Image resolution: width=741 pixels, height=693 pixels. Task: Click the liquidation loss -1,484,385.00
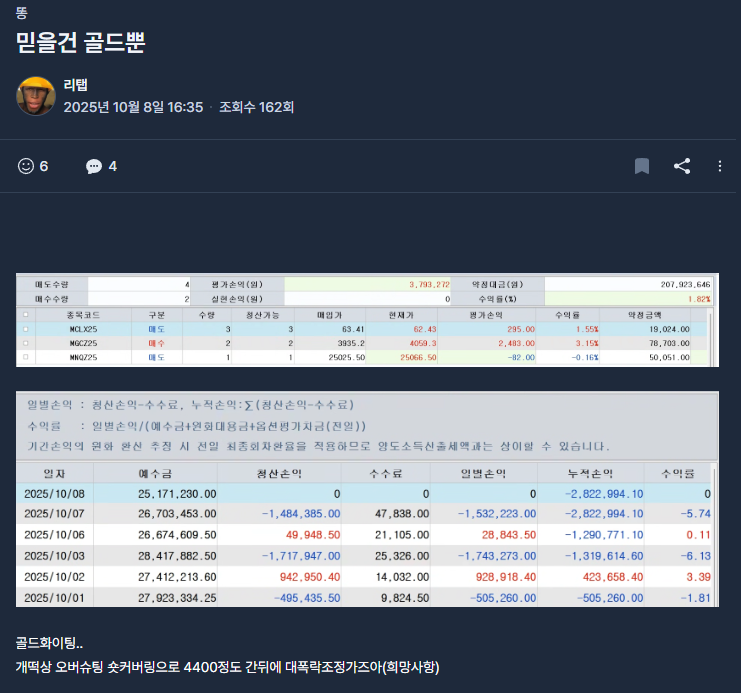pos(301,514)
